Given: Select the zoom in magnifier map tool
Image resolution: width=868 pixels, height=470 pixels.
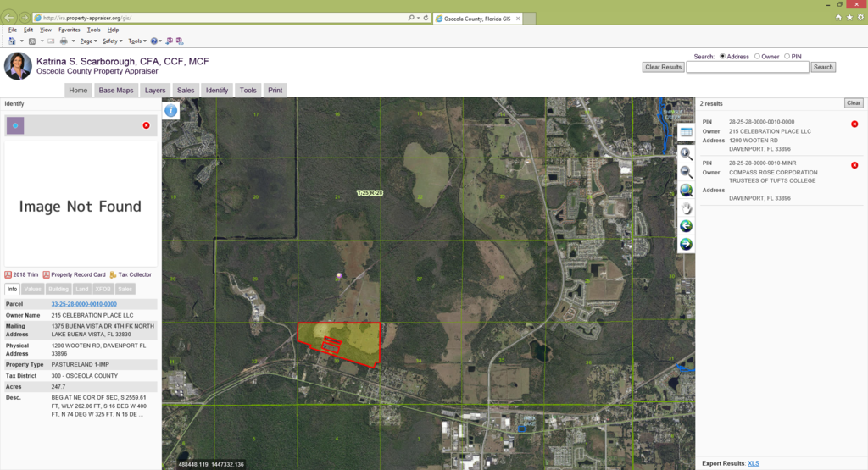Looking at the screenshot, I should pyautogui.click(x=686, y=153).
